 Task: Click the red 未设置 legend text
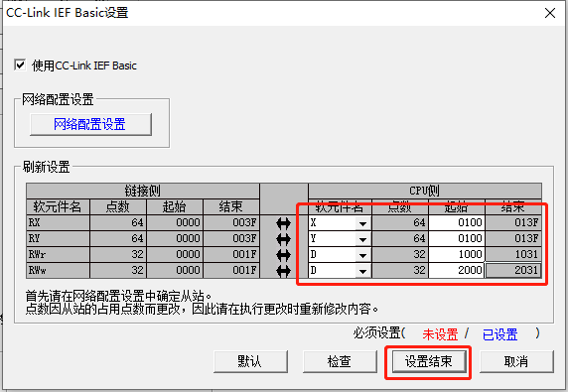pyautogui.click(x=440, y=334)
